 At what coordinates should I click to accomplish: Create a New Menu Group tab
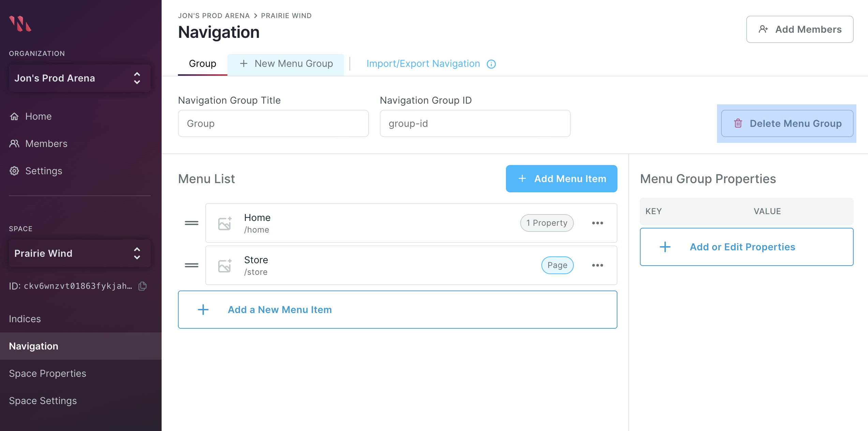pyautogui.click(x=286, y=64)
